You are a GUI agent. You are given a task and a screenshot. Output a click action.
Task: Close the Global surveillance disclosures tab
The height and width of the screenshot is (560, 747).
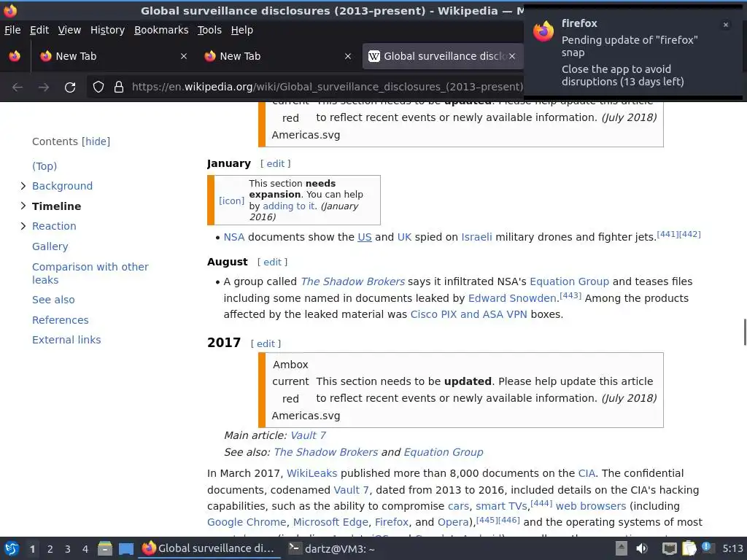click(x=512, y=56)
